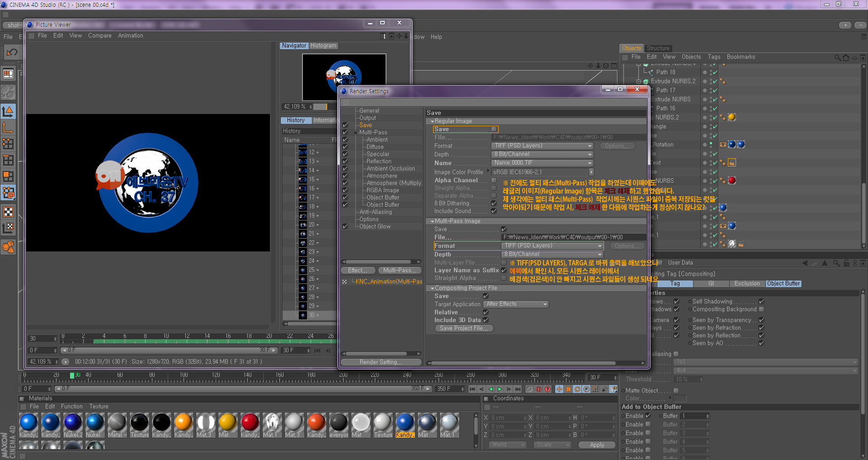The width and height of the screenshot is (868, 460).
Task: Switch to Structure tab in Objects manager
Action: (x=658, y=48)
